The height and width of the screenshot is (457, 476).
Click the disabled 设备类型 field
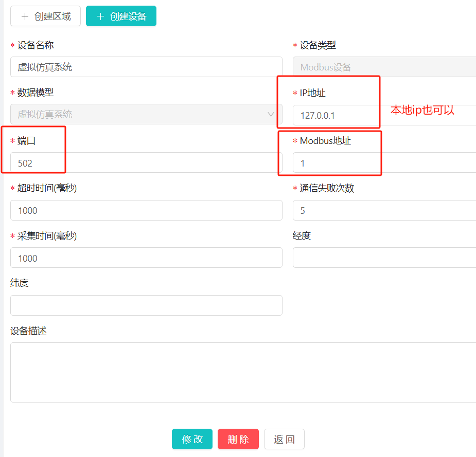point(384,67)
